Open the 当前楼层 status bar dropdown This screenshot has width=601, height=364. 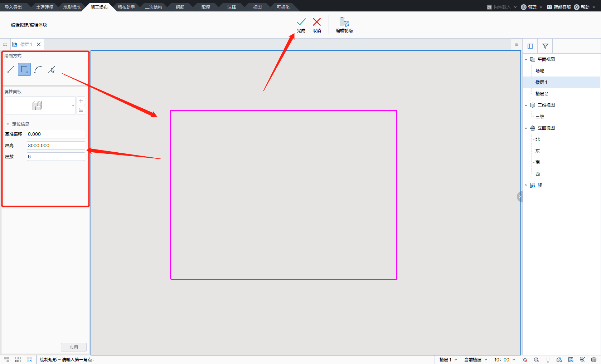coord(476,360)
